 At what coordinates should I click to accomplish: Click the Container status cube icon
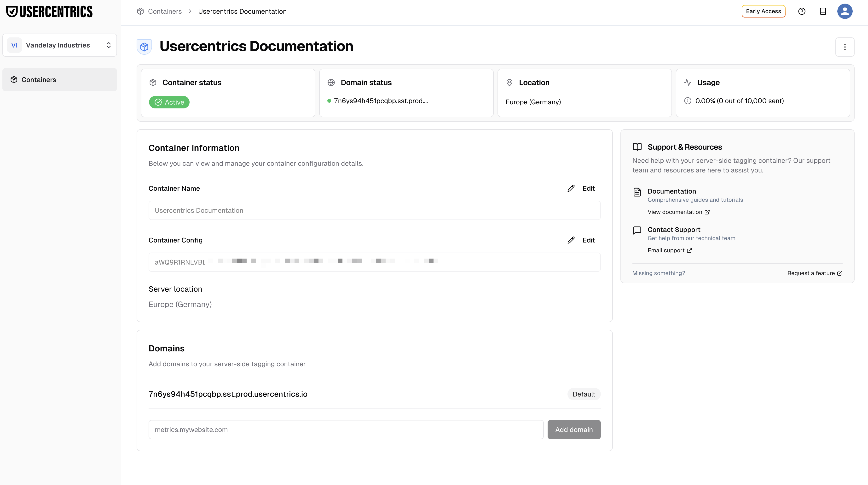pyautogui.click(x=153, y=82)
